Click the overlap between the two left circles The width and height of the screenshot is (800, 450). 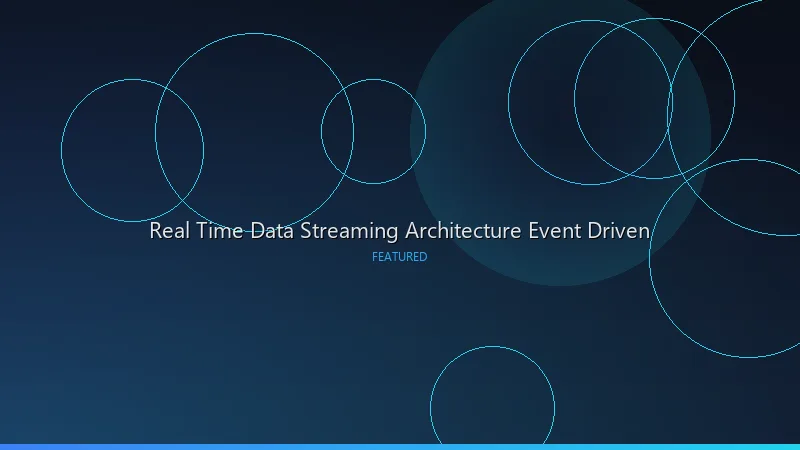(180, 150)
